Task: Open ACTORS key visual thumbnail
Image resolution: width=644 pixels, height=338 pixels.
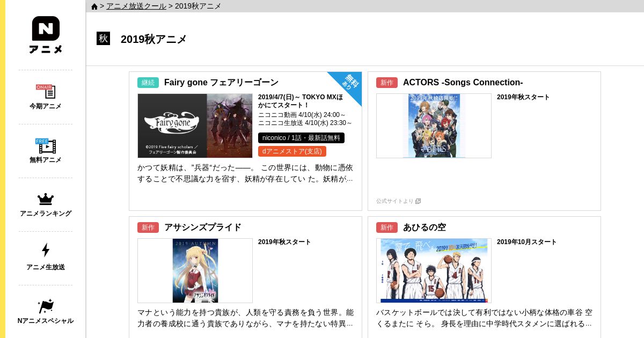Action: [434, 126]
